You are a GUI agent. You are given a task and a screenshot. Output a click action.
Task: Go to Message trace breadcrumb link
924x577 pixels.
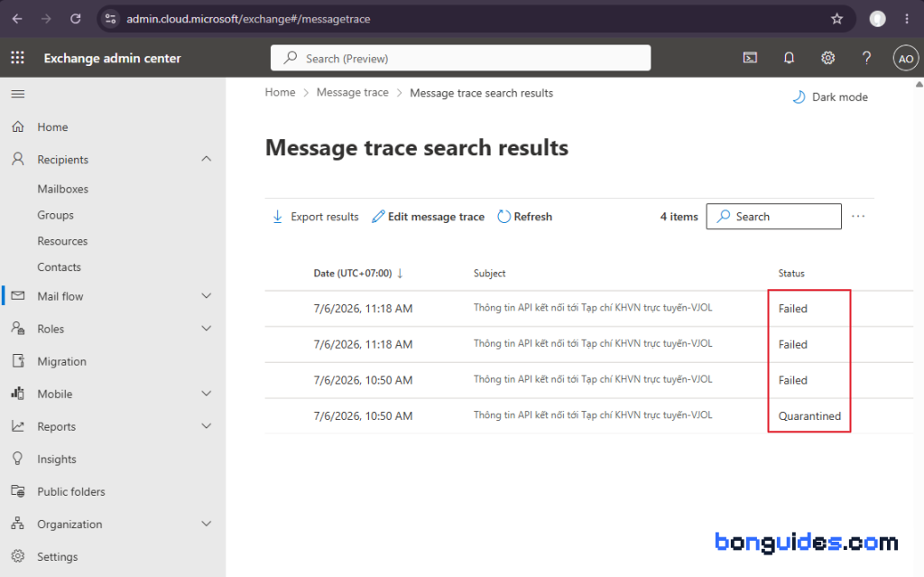[x=353, y=92]
